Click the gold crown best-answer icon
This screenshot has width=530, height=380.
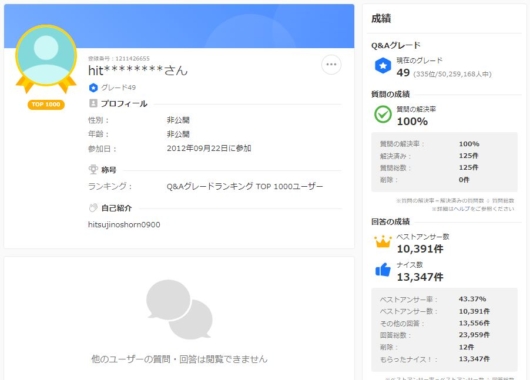point(383,241)
